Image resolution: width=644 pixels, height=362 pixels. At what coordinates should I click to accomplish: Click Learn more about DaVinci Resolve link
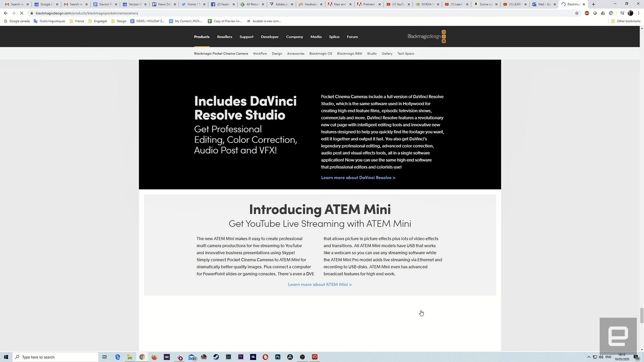pyautogui.click(x=358, y=178)
